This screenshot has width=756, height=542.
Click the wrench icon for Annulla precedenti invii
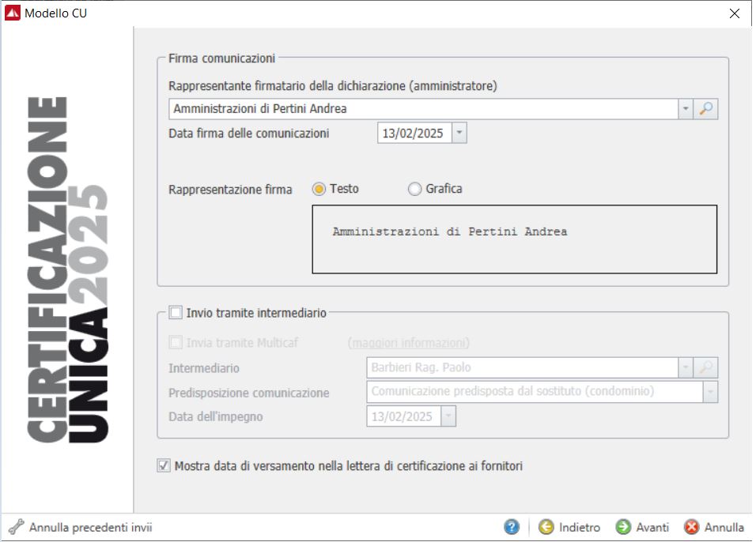point(16,527)
